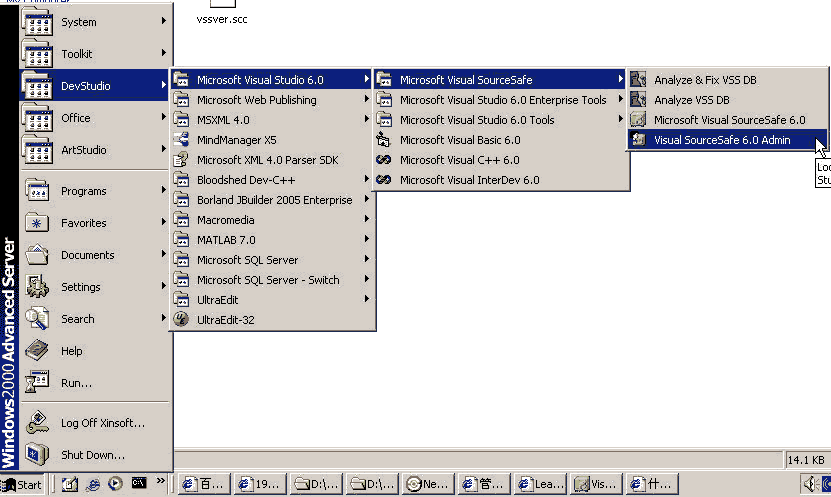Expand Microsoft Visual Studio 6.0 Tools submenu
Image resolution: width=831 pixels, height=497 pixels.
click(501, 120)
